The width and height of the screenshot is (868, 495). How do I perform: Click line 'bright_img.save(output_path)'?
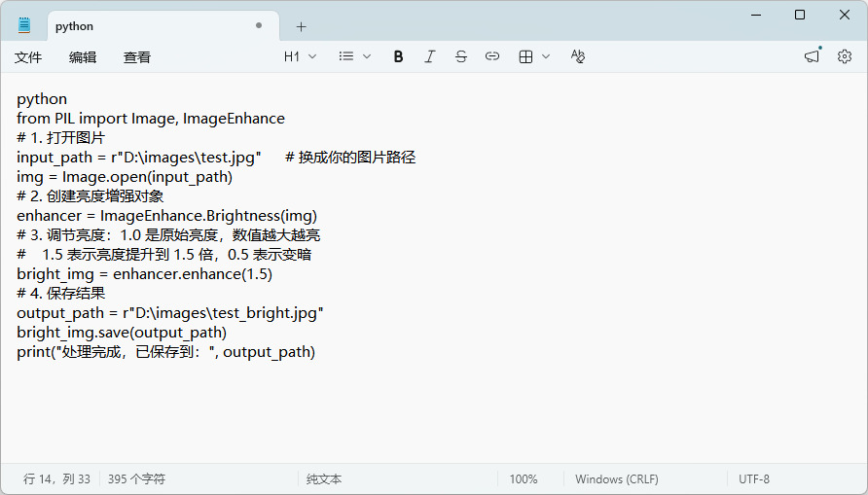pyautogui.click(x=122, y=333)
